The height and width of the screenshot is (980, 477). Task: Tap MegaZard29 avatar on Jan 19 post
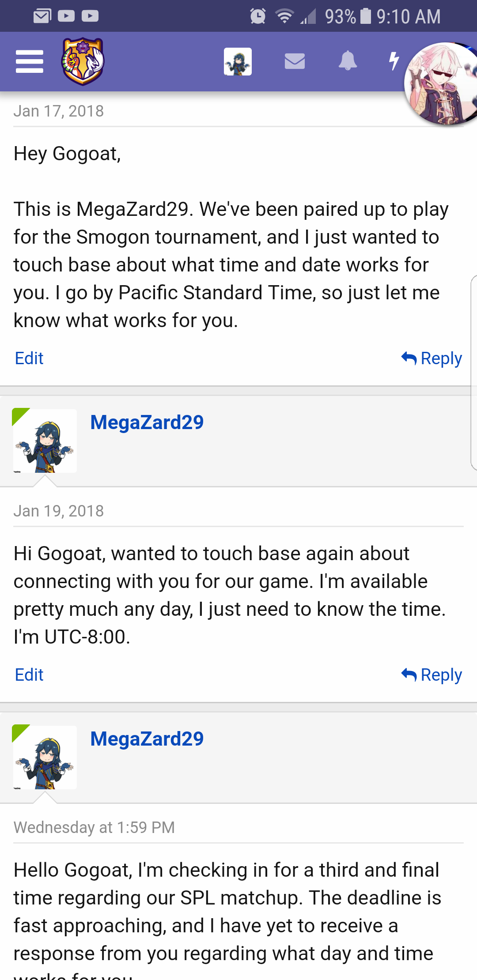point(45,441)
